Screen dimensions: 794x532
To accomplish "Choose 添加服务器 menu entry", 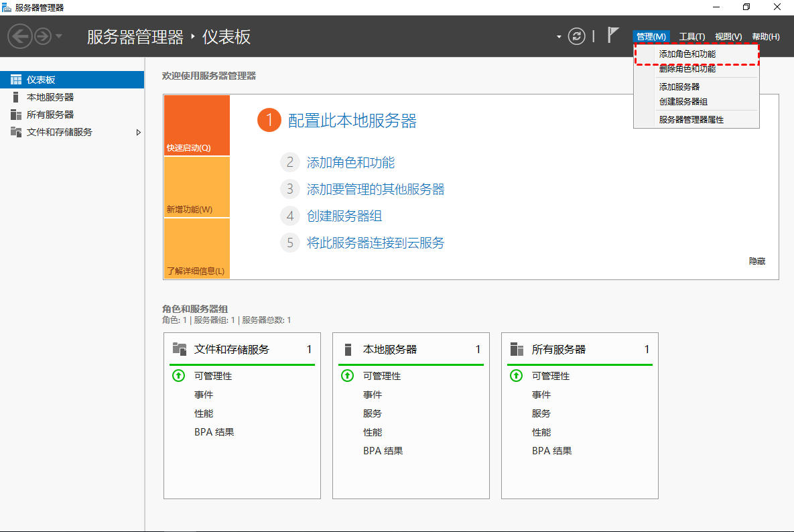I will (697, 87).
